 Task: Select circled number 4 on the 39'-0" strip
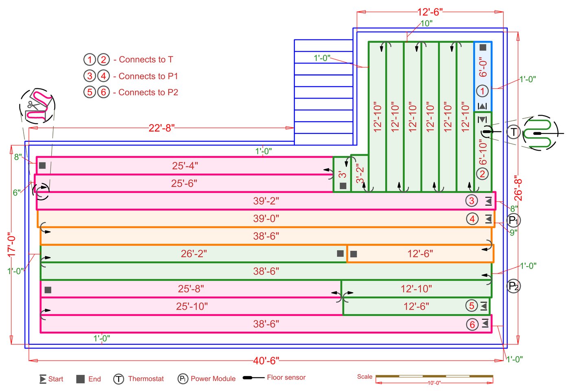click(x=472, y=219)
